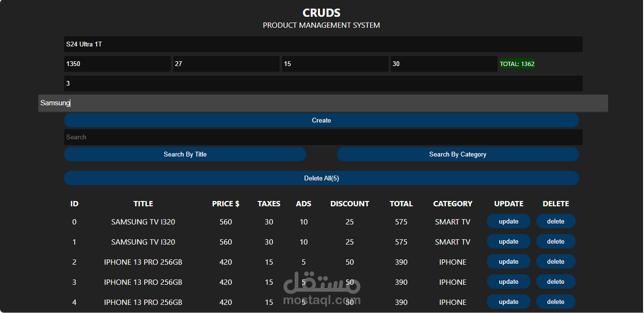Delete the product with ID 0

click(x=555, y=221)
